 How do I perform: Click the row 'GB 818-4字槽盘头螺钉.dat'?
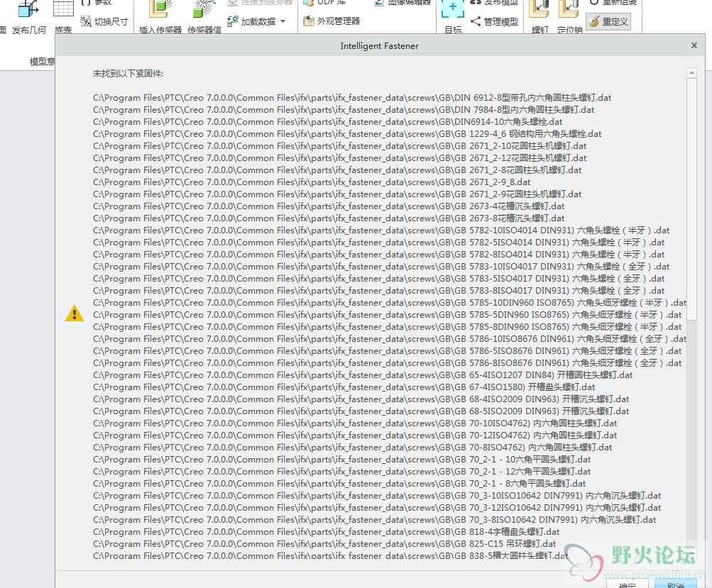click(326, 532)
